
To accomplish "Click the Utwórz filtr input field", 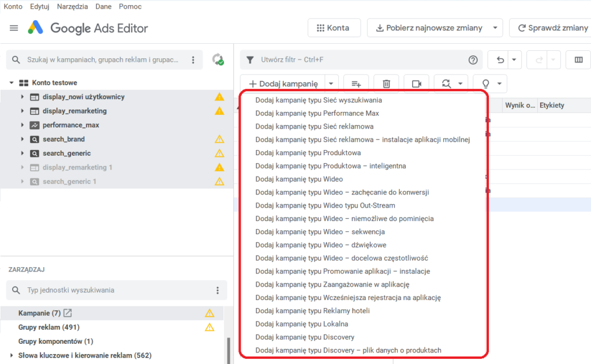I will point(362,59).
